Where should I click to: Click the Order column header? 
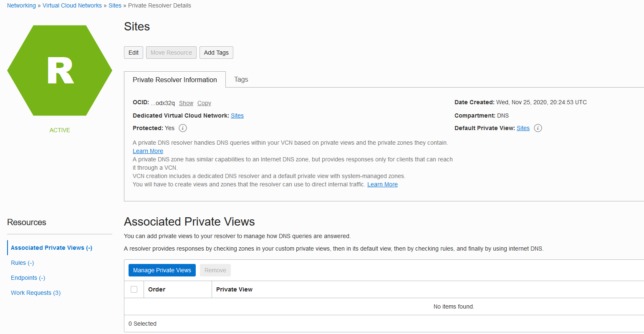tap(157, 289)
